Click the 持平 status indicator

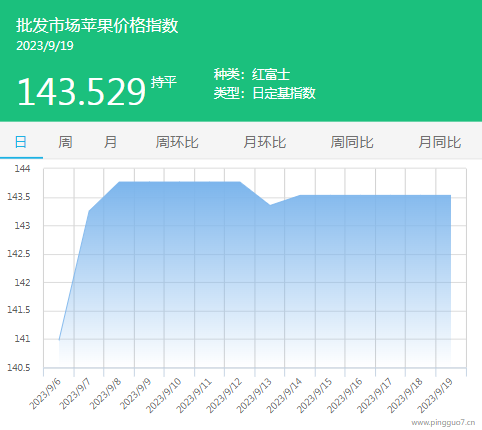163,82
